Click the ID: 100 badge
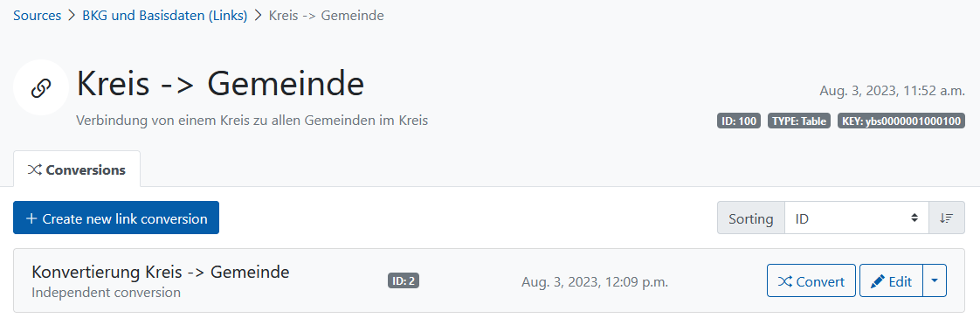Screen dimensions: 980x325 tap(739, 121)
